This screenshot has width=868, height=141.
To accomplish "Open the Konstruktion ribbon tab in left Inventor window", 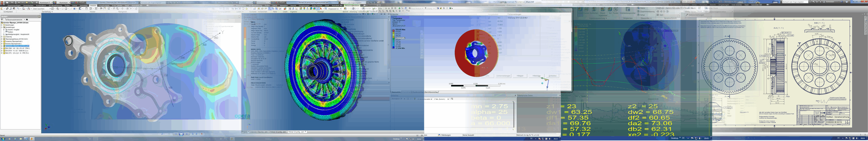I will click(41, 5).
